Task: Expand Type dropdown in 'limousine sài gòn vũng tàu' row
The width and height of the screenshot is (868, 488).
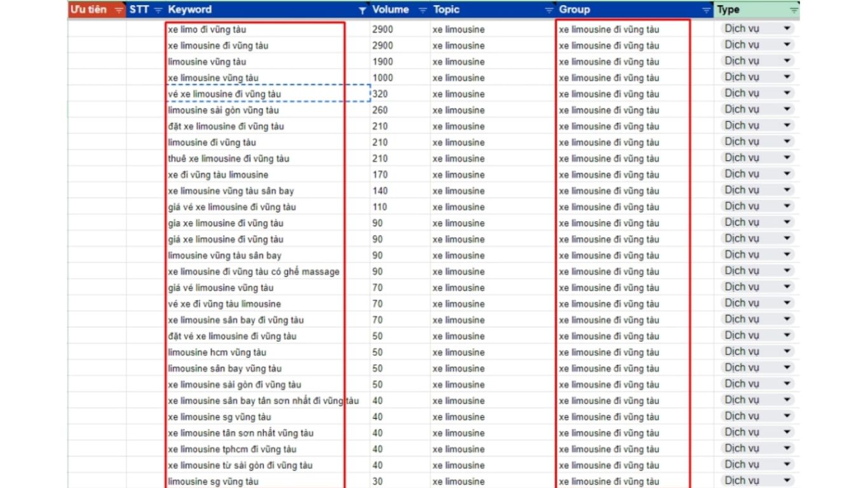Action: point(787,109)
